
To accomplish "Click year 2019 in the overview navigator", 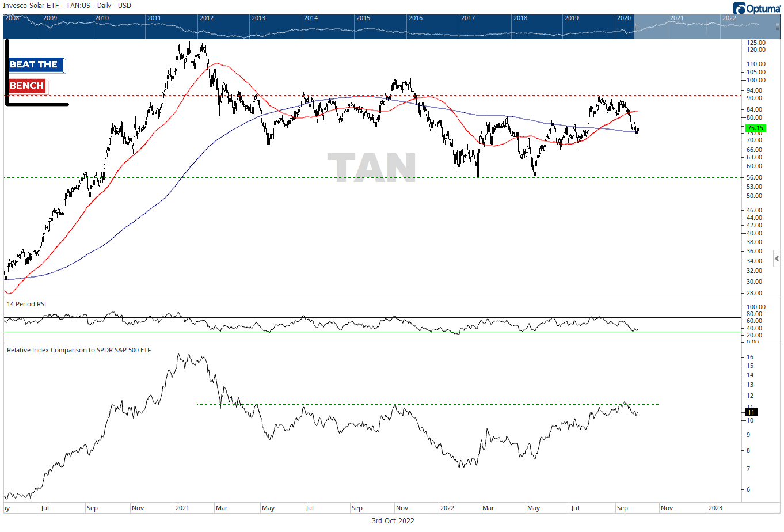I will [572, 18].
